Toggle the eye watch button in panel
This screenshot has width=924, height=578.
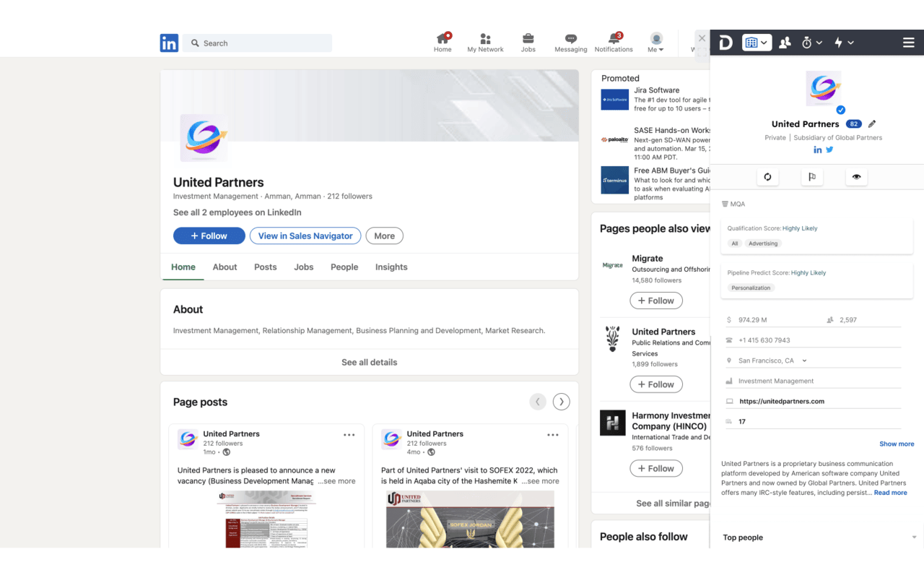(x=856, y=176)
